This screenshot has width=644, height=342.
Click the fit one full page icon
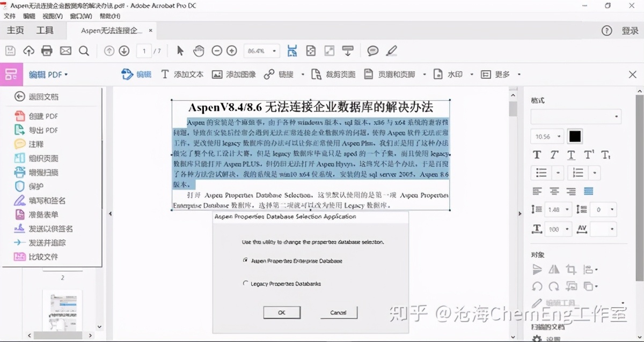311,51
